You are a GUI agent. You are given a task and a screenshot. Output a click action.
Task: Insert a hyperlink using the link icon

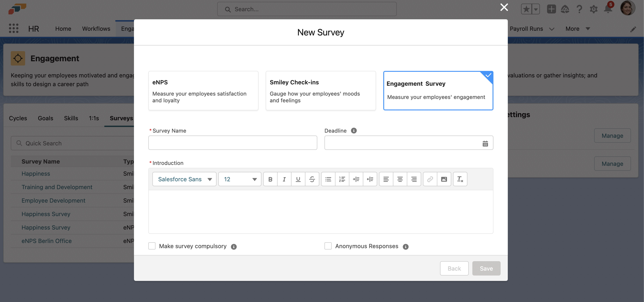pos(430,179)
